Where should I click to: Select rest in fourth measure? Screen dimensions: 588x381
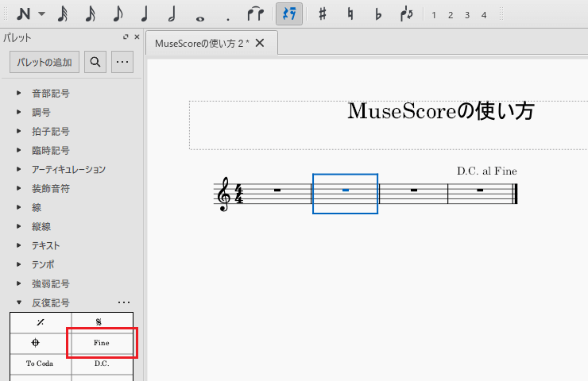point(480,190)
